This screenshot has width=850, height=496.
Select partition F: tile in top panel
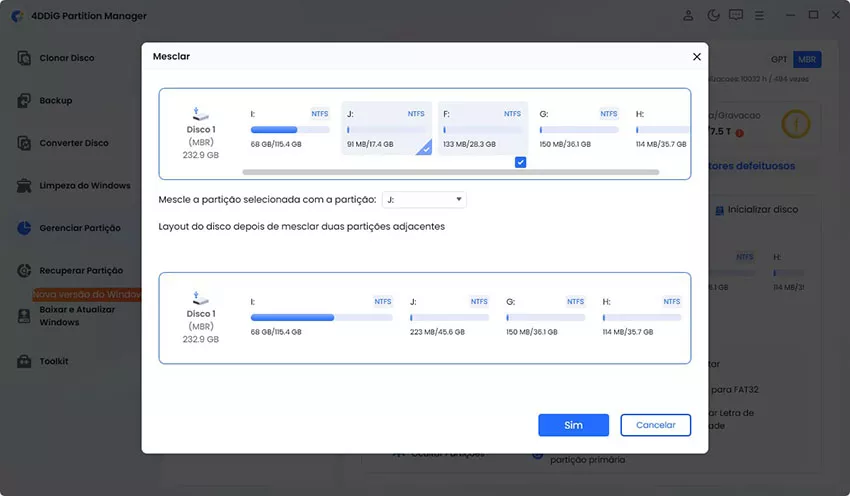[x=482, y=128]
